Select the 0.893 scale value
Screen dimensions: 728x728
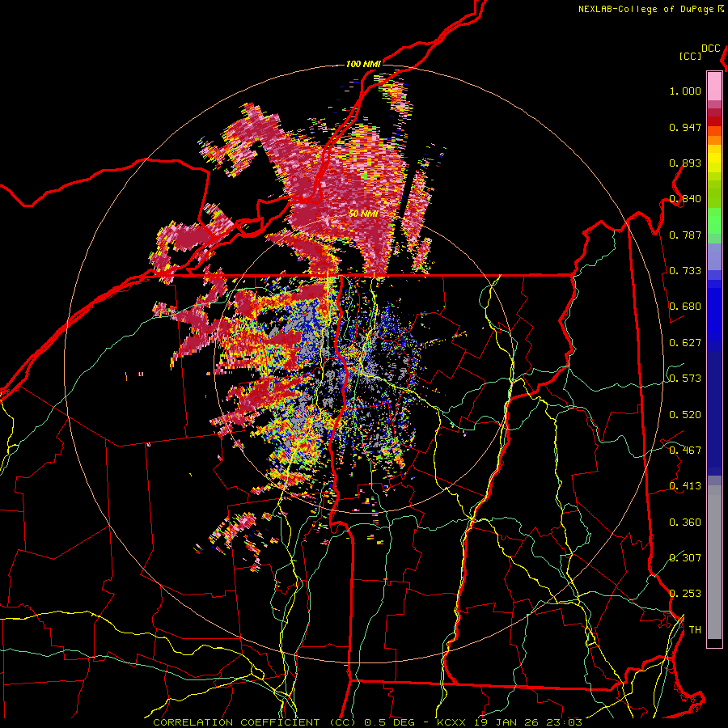coord(685,163)
